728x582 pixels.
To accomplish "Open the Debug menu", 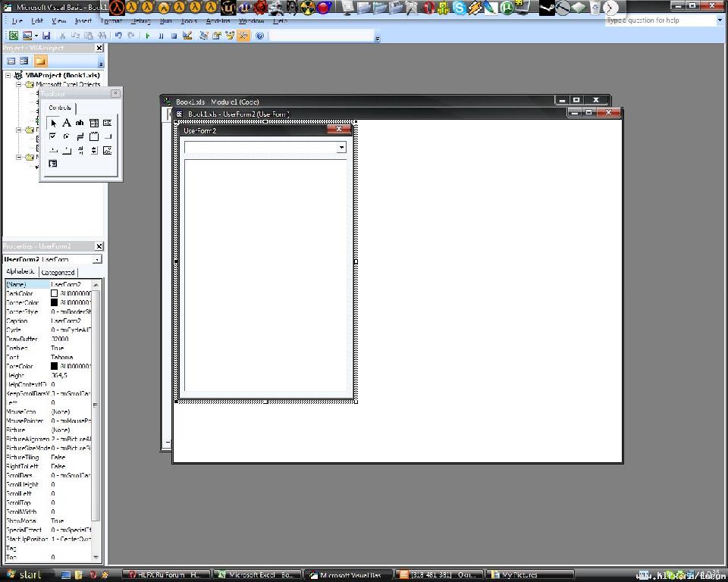I will point(140,21).
